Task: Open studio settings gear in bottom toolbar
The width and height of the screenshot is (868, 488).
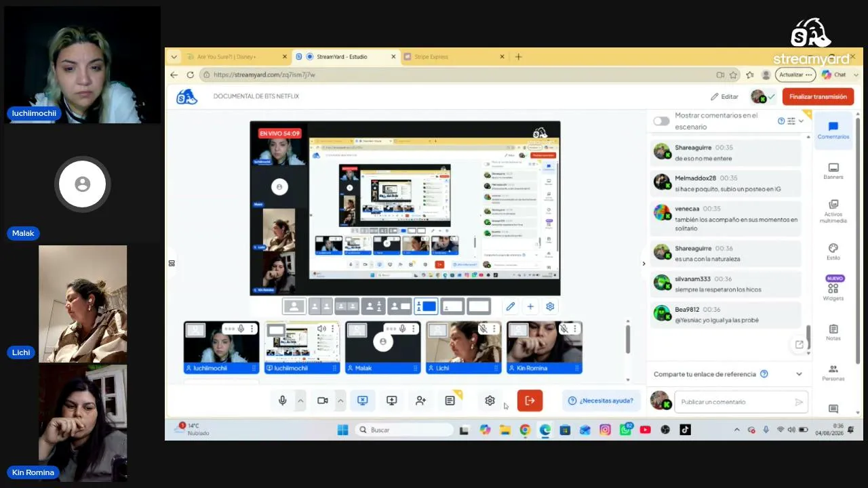Action: [x=490, y=401]
